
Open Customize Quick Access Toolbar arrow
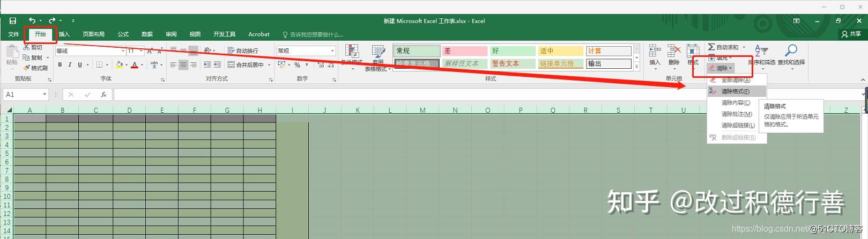pos(73,21)
